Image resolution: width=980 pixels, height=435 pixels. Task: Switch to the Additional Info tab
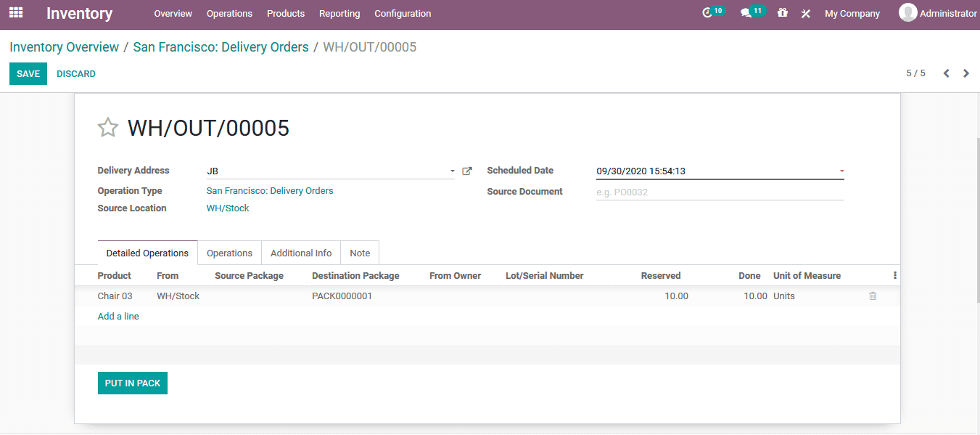(x=300, y=253)
